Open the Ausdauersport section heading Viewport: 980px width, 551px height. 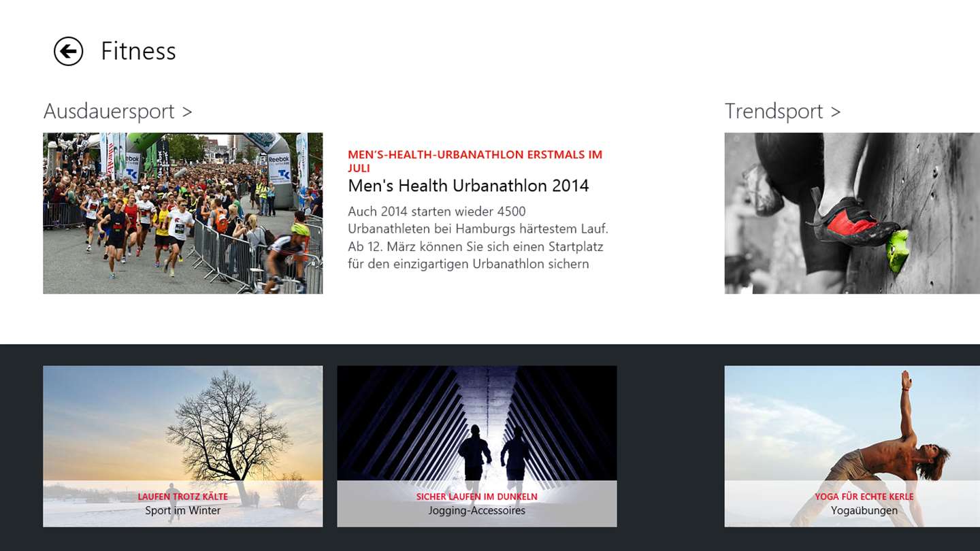tap(118, 111)
